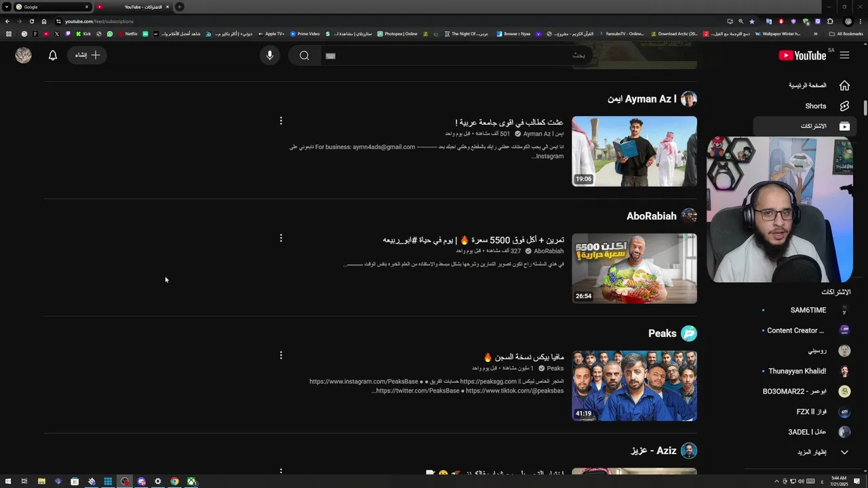This screenshot has height=488, width=868.
Task: Open video title تمرين + أكل فوق 5500 سعرة
Action: 473,240
